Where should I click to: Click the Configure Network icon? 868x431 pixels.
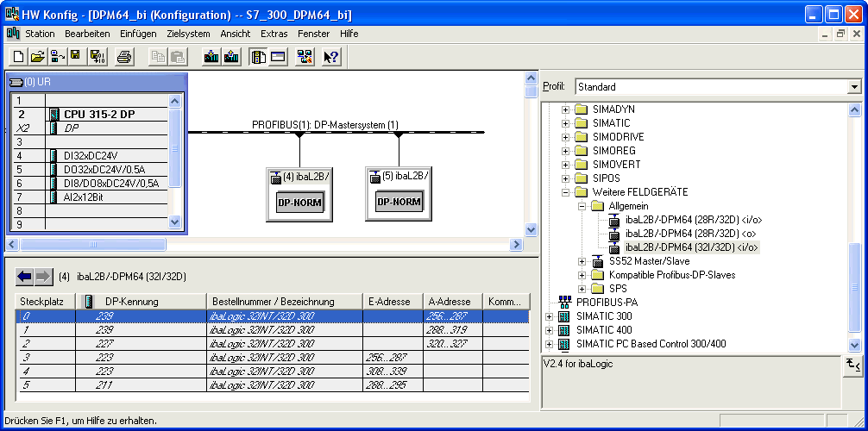coord(305,57)
